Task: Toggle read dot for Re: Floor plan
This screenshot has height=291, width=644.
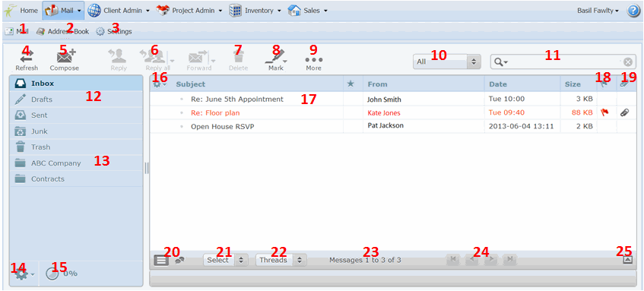Action: click(182, 113)
